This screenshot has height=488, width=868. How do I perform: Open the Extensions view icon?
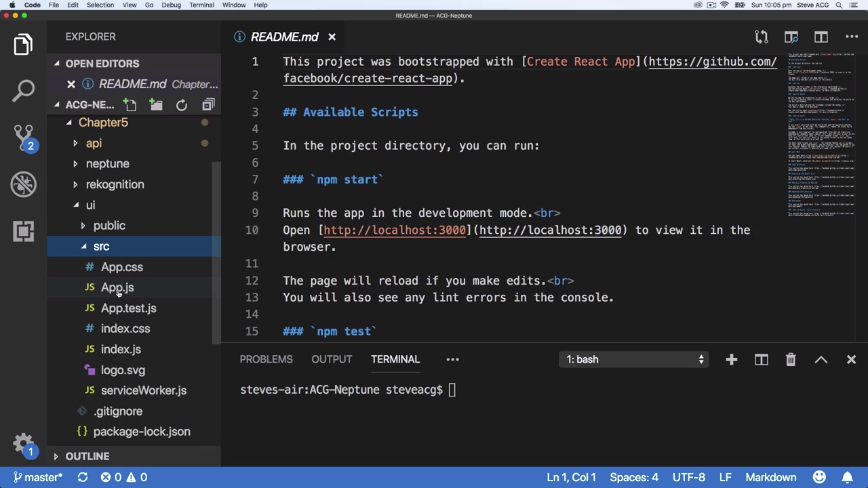point(23,231)
